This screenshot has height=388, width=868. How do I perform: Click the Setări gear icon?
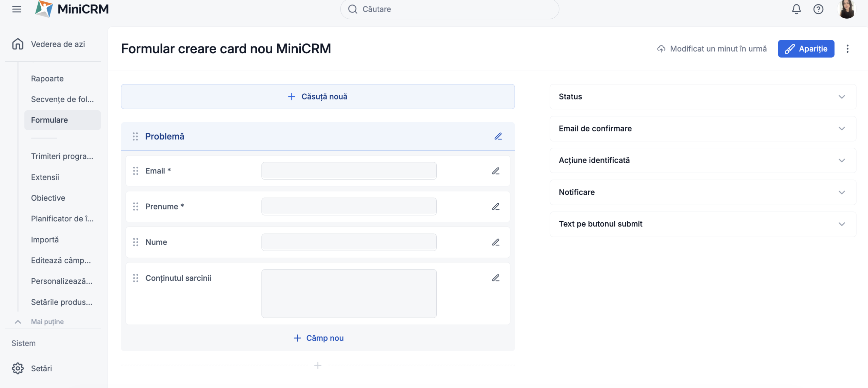(x=18, y=368)
